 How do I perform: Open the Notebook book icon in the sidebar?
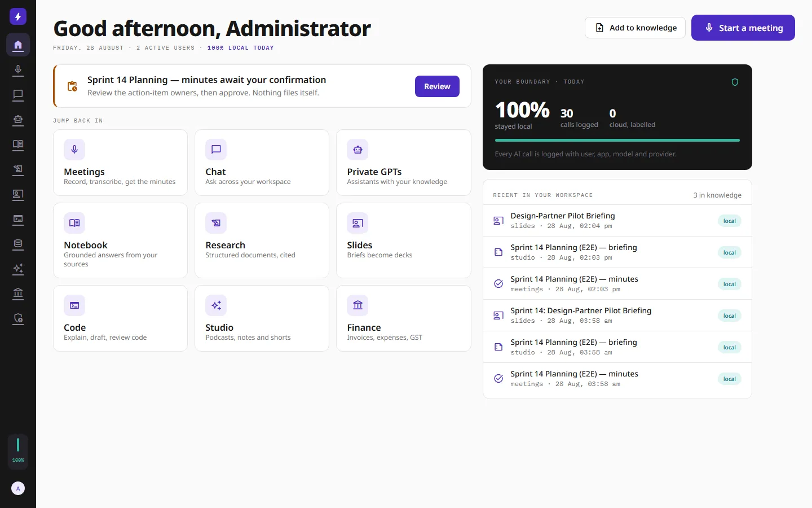tap(18, 144)
